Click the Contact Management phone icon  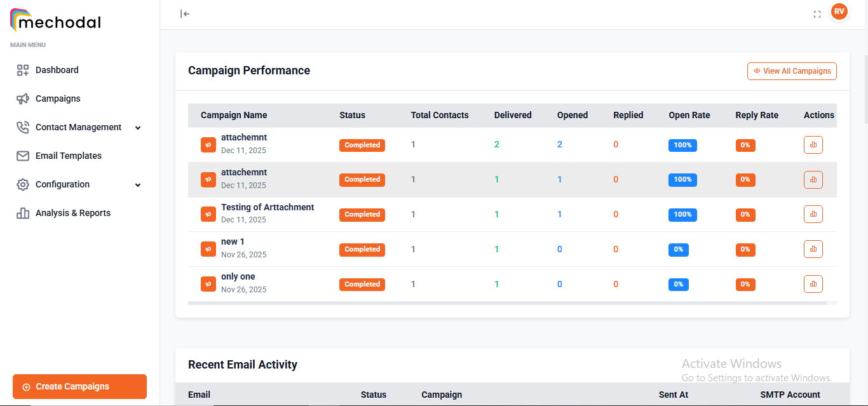tap(23, 127)
